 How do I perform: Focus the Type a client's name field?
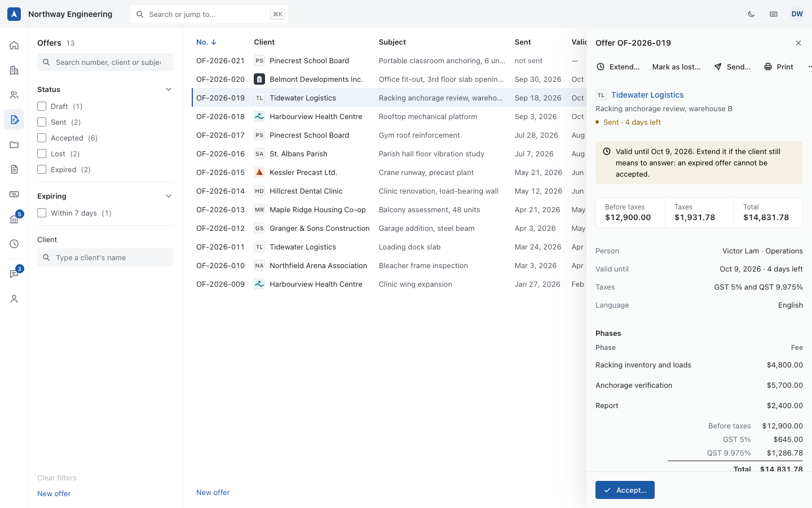pyautogui.click(x=105, y=257)
